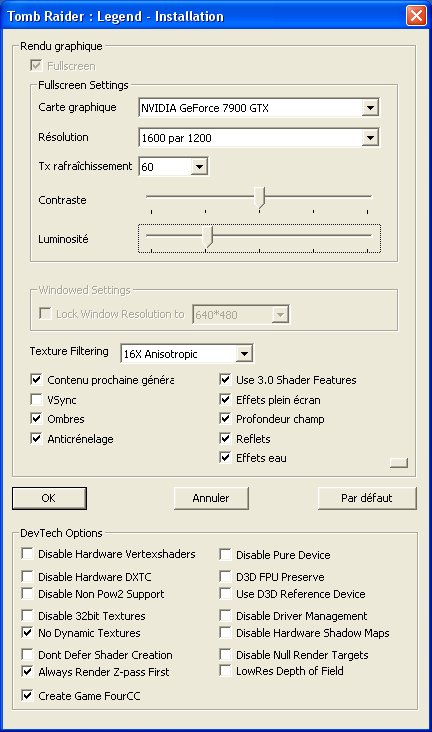Click the Annuler button

pos(211,498)
